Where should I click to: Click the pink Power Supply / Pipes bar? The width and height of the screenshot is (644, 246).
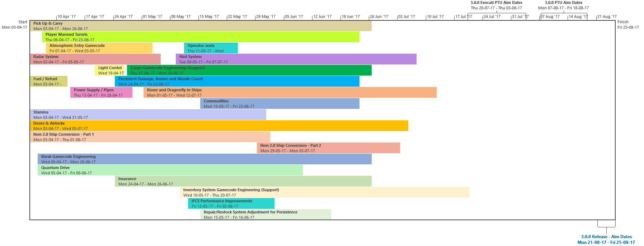tap(101, 92)
